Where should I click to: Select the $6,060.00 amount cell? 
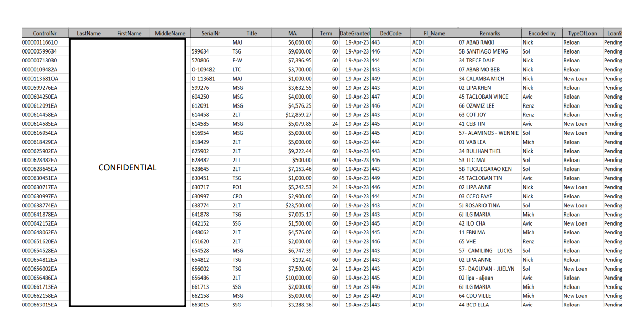point(292,42)
